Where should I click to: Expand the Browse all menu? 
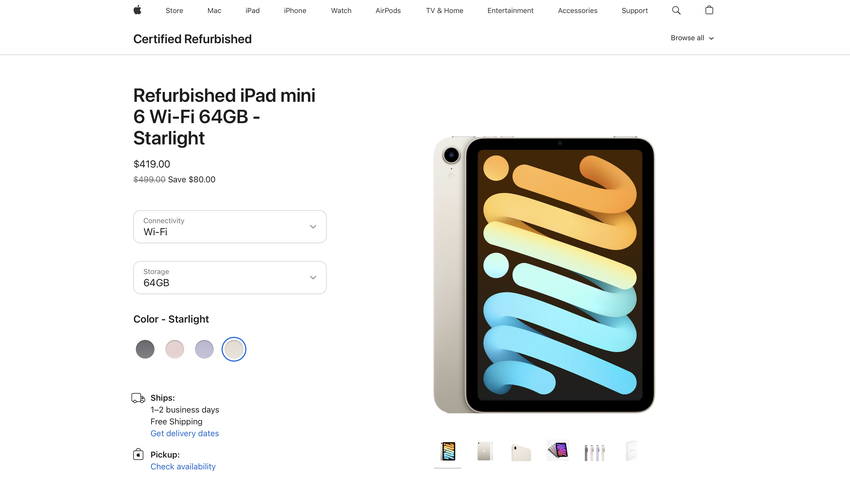pyautogui.click(x=692, y=38)
